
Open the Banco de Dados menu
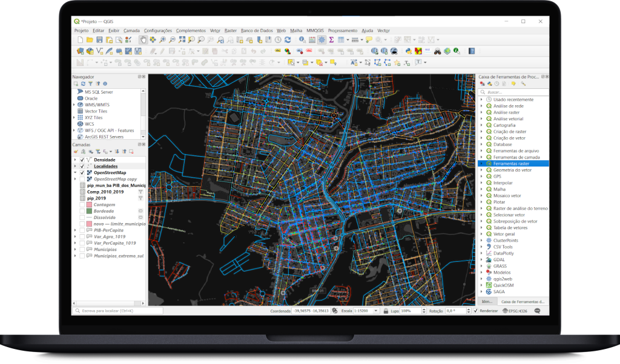click(x=257, y=30)
